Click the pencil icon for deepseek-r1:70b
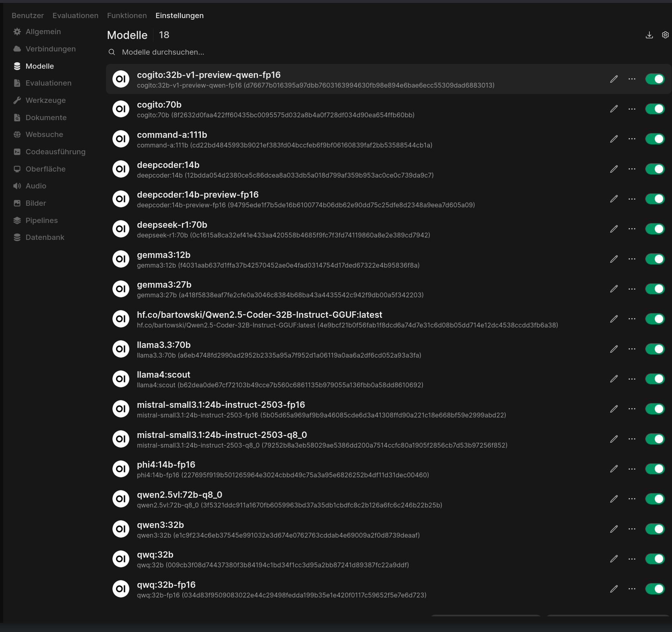Screen dimensions: 672x632 (614, 229)
